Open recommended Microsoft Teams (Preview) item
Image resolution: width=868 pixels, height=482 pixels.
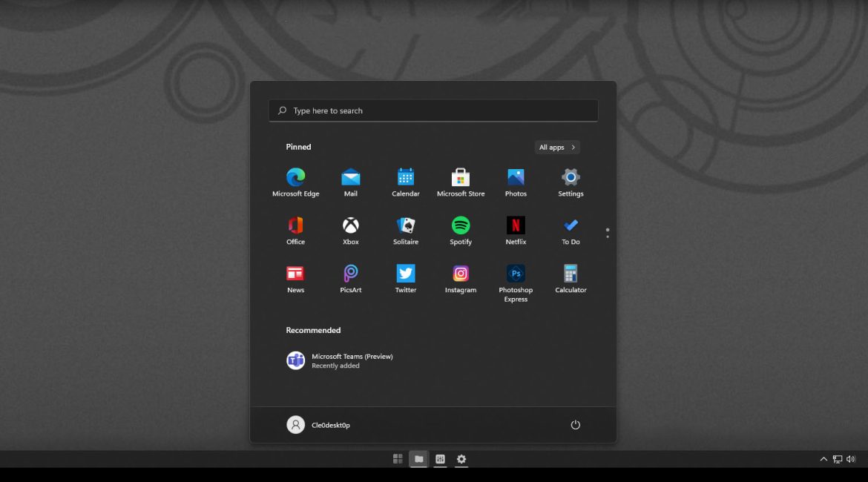(x=340, y=360)
